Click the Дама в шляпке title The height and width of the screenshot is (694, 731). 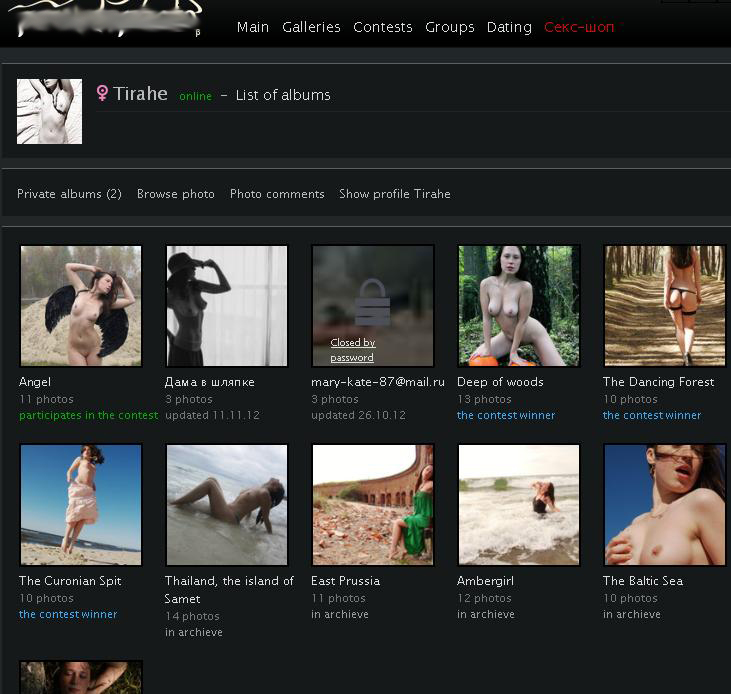pos(210,382)
